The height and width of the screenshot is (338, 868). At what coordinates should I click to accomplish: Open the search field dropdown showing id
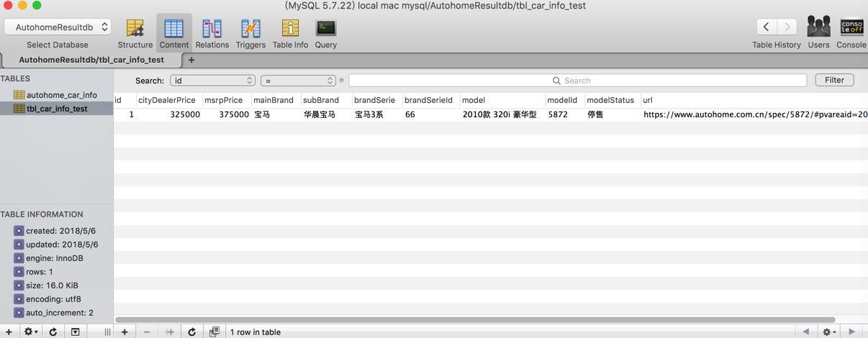pos(212,81)
